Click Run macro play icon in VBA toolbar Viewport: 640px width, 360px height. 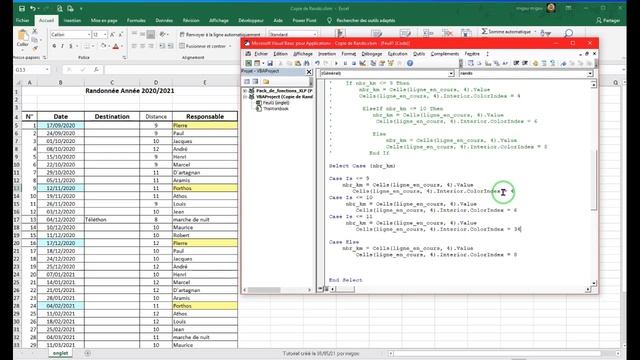click(336, 63)
